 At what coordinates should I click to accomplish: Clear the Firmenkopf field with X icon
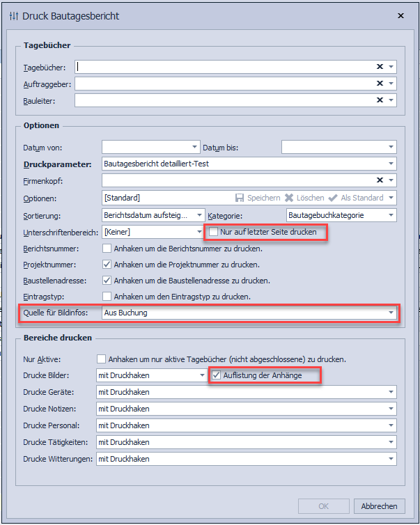click(380, 181)
